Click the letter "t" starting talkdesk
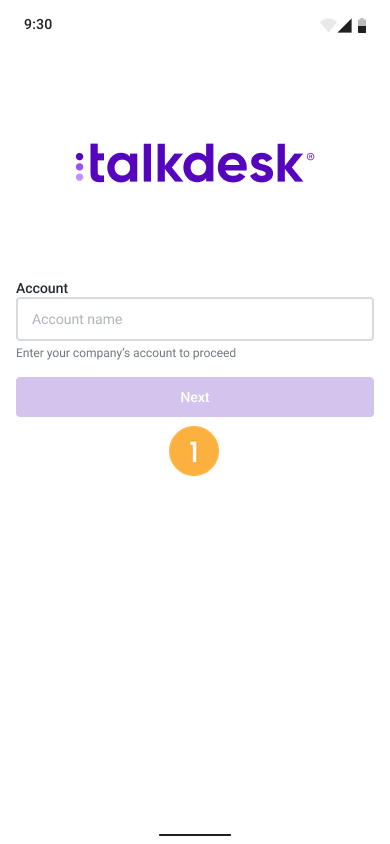Viewport: 390px width, 844px height. coord(97,163)
